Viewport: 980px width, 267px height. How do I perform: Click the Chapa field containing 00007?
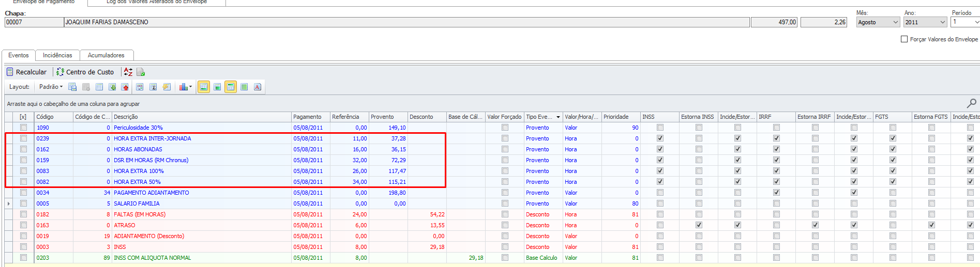34,22
